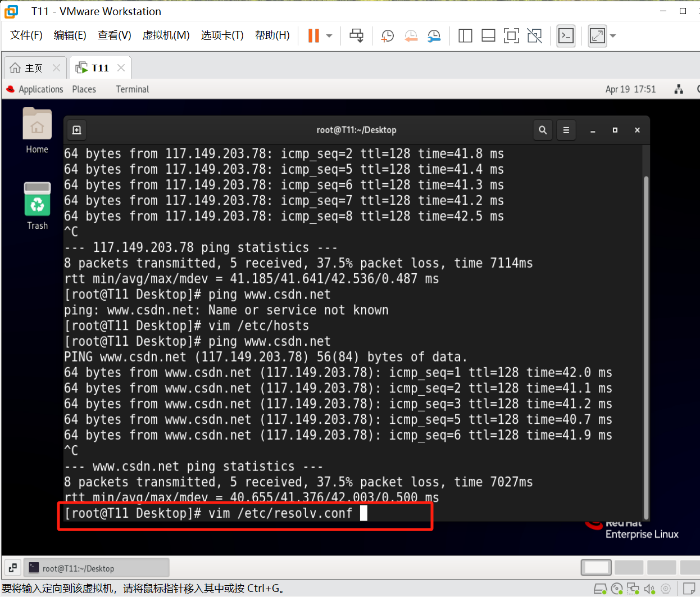The height and width of the screenshot is (597, 700).
Task: Open the 编辑(E) menu
Action: click(70, 35)
